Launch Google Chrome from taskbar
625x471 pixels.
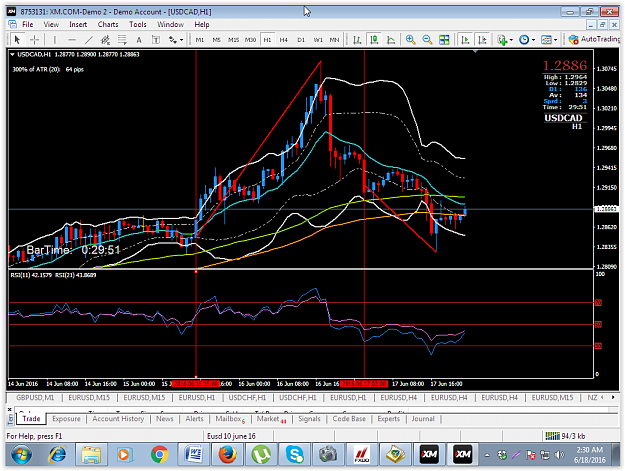coord(159,455)
